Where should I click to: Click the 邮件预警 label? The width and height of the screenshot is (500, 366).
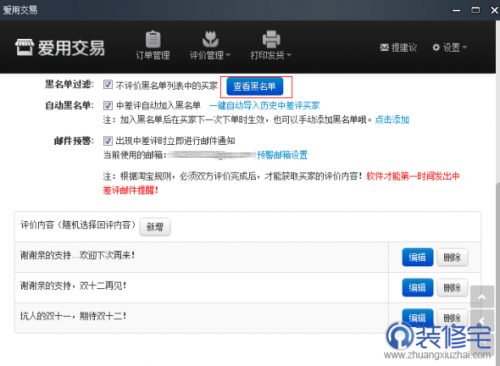coord(74,141)
